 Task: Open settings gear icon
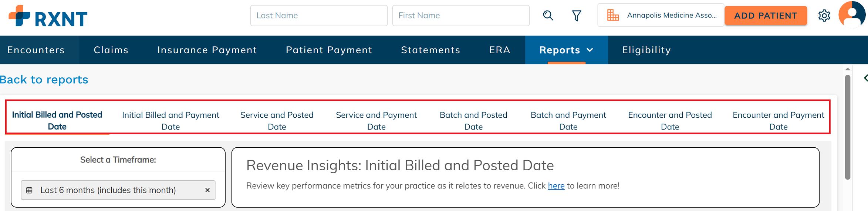(824, 16)
